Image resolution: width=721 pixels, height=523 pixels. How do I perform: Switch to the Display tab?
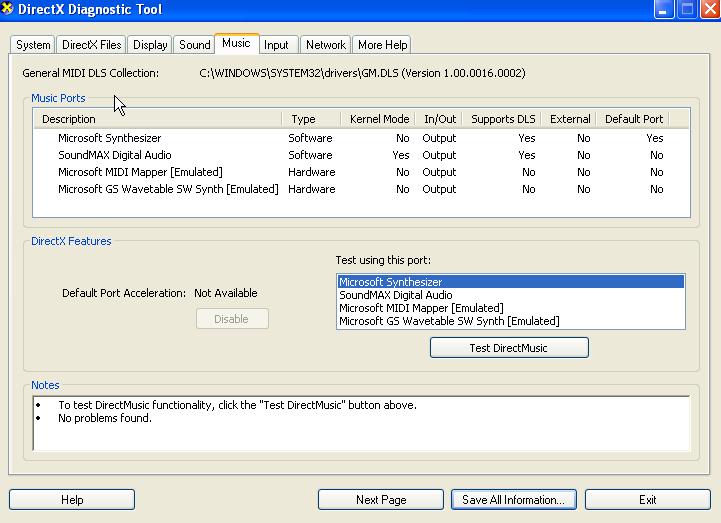(150, 45)
